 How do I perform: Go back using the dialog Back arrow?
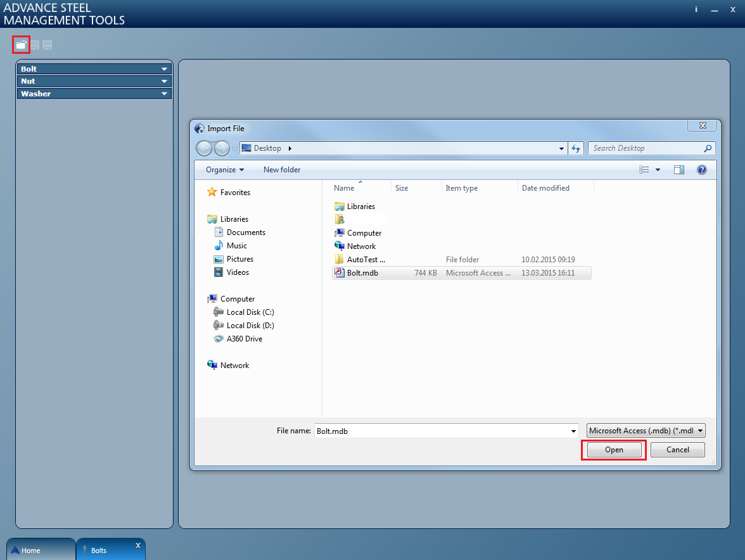coord(204,149)
